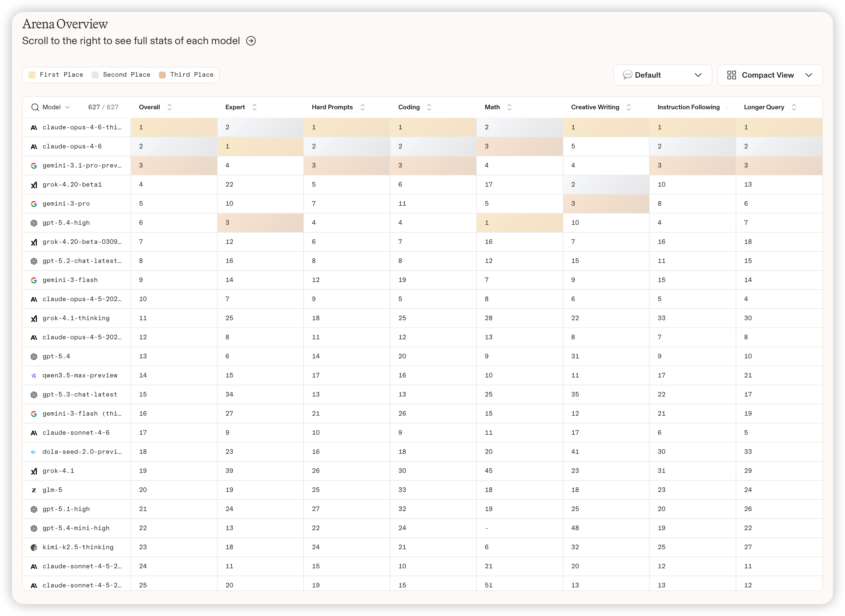Click the search magnifier icon beside Model
This screenshot has height=616, width=845.
tap(35, 107)
